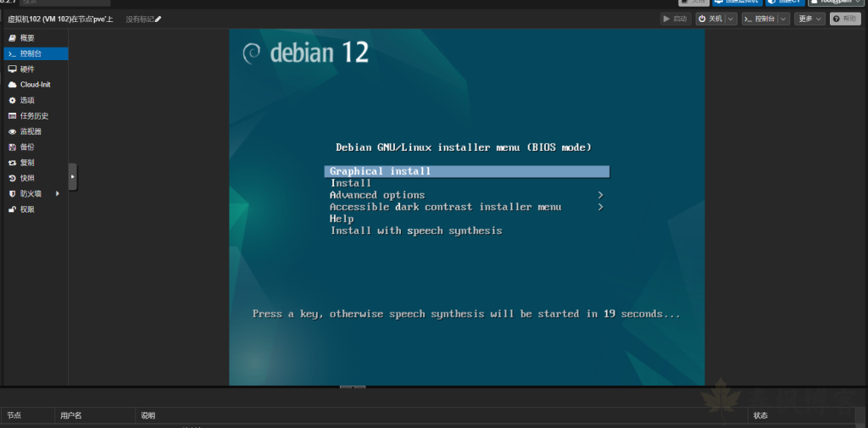Select Graphical install in installer menu

pyautogui.click(x=467, y=172)
